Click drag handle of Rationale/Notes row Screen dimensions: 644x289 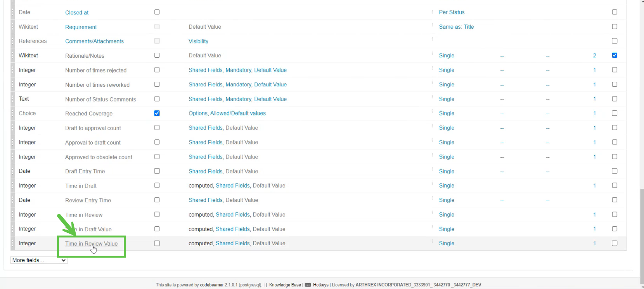pyautogui.click(x=12, y=56)
